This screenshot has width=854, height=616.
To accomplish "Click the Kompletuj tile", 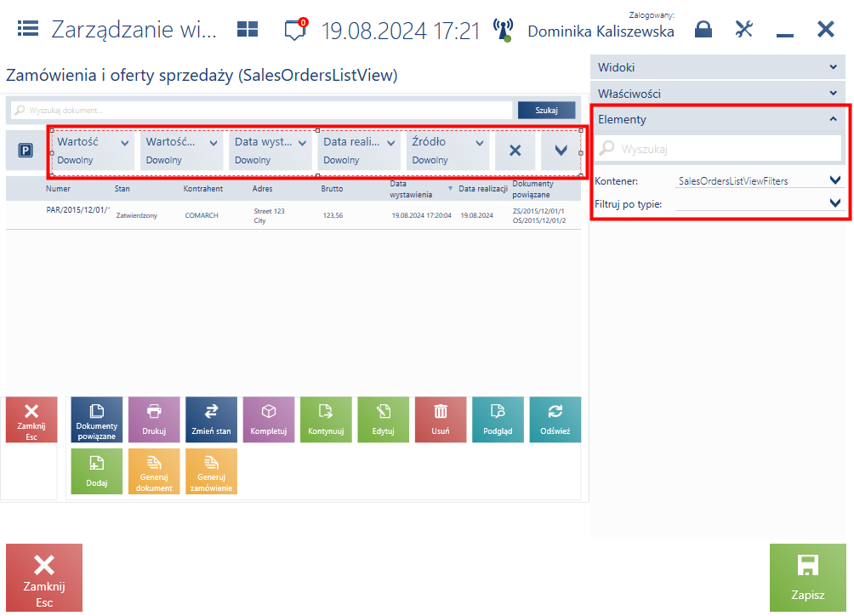I will click(x=269, y=419).
